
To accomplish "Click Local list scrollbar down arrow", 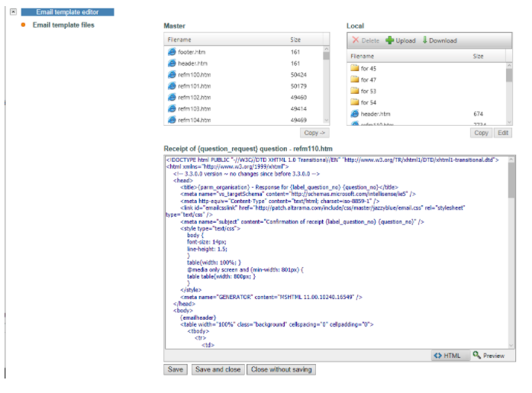I will pos(509,122).
